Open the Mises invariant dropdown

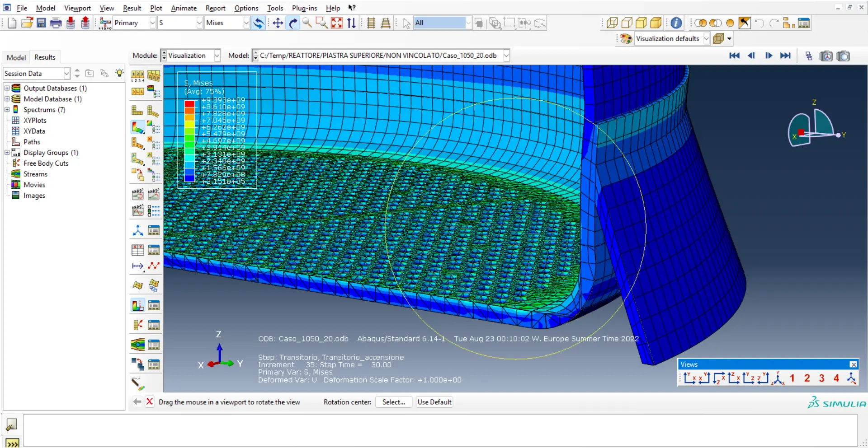(x=246, y=23)
